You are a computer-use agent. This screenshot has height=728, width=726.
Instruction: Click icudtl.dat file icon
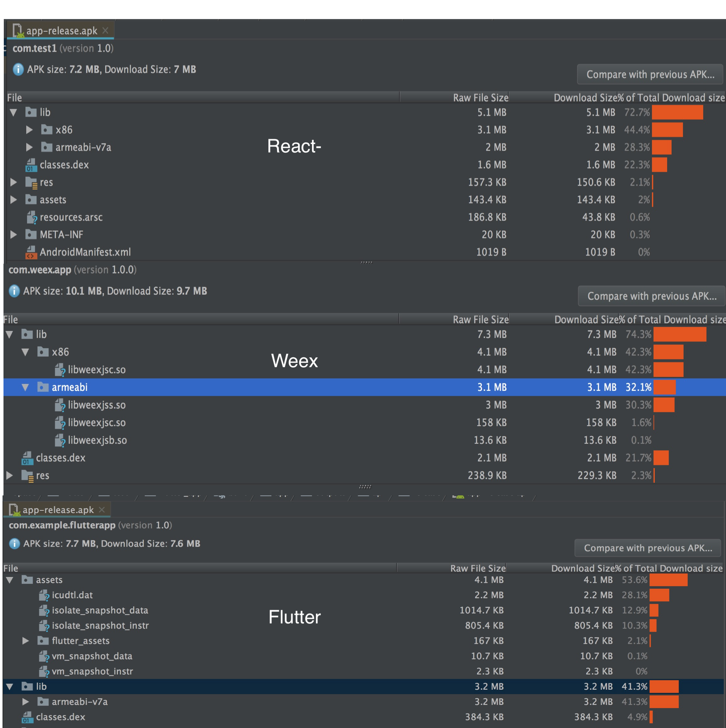(44, 595)
